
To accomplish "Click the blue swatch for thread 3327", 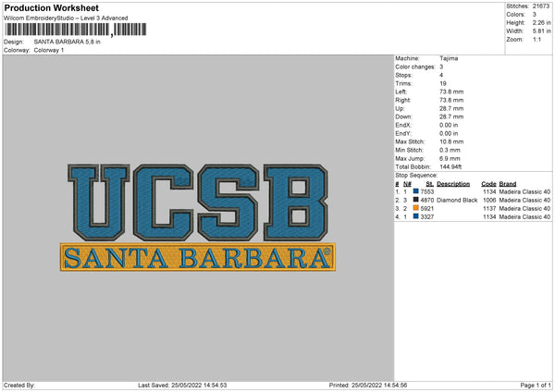I will [416, 216].
